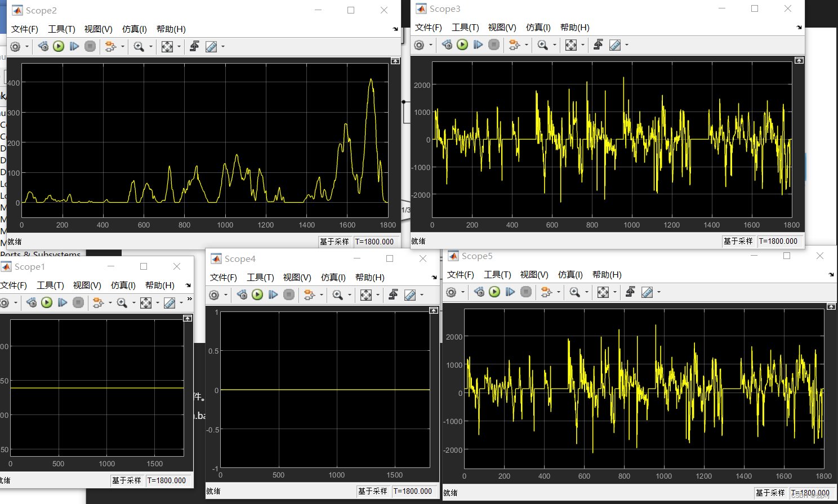Click Run button in Scope5 toolbar
The image size is (838, 504).
(494, 292)
